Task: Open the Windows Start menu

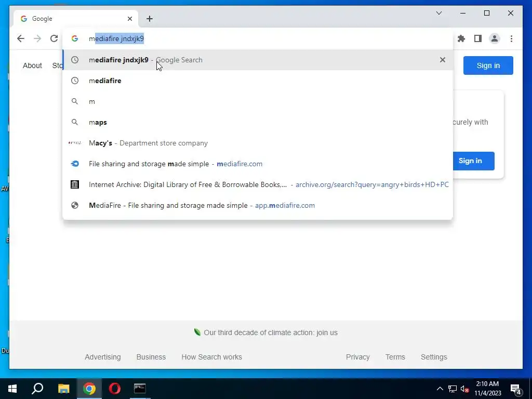Action: click(x=12, y=389)
